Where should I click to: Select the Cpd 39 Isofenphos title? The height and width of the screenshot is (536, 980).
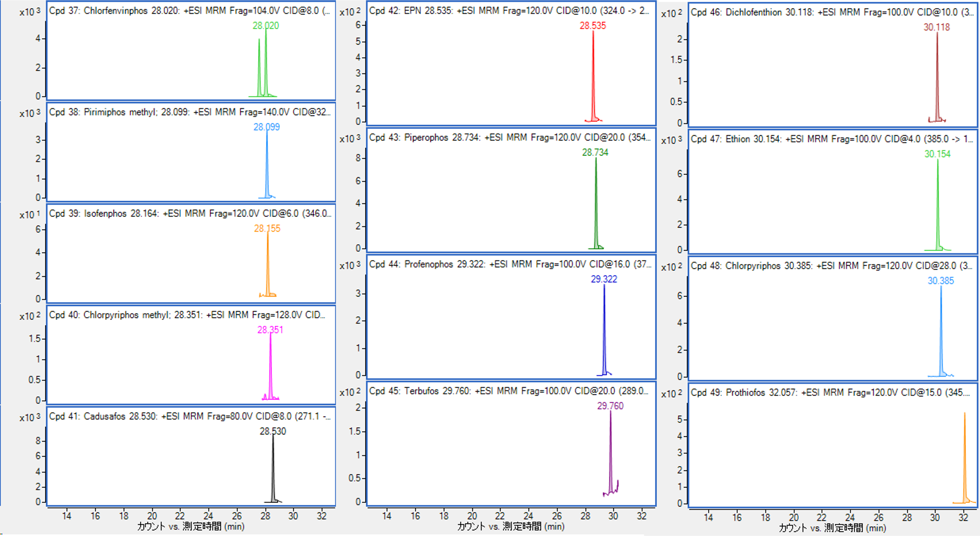pos(190,214)
